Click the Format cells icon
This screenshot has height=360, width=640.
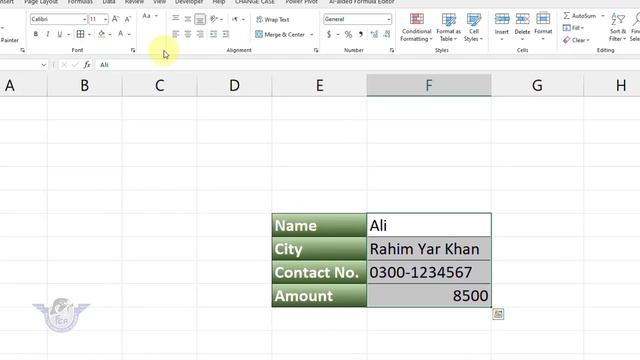coord(543,19)
